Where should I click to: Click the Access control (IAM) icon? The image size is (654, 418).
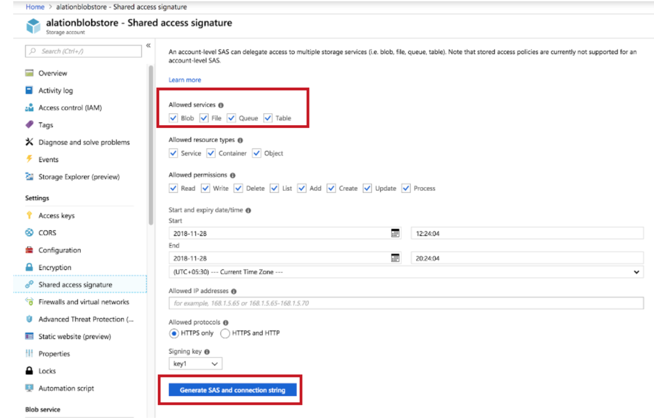tap(29, 108)
